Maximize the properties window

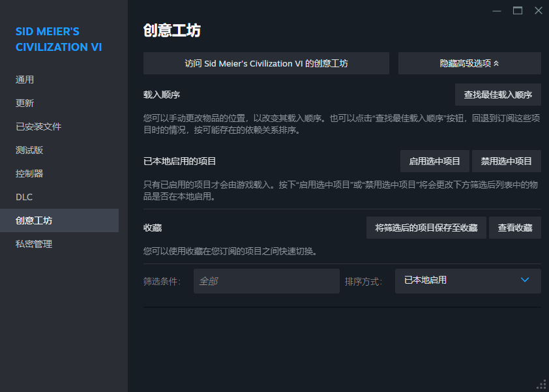click(518, 11)
